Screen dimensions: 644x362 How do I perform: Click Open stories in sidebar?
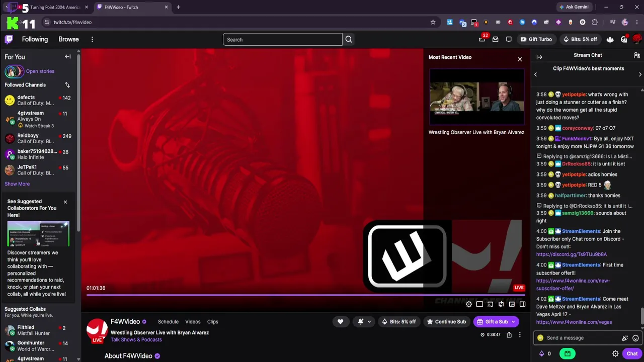(x=40, y=71)
